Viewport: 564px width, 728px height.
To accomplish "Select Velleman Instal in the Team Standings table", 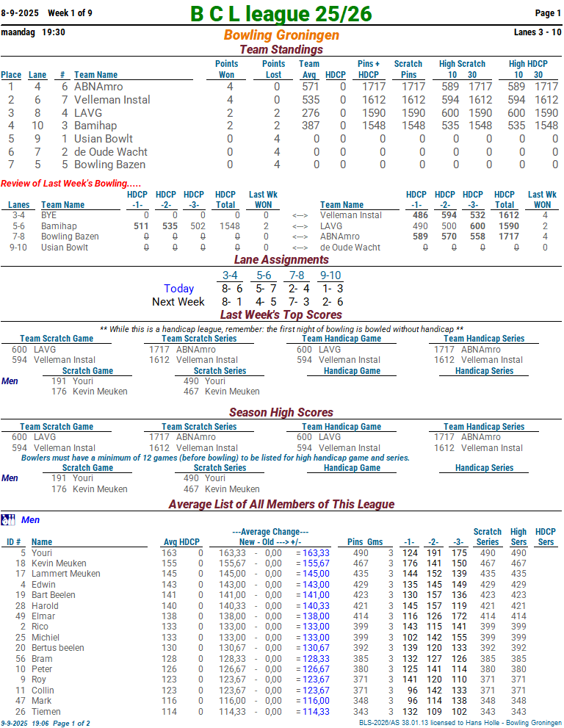I will tap(112, 100).
